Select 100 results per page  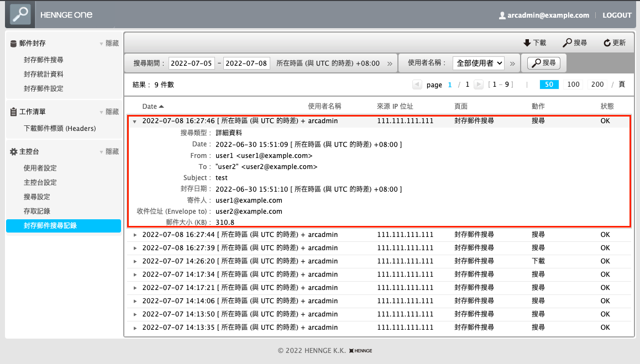(574, 85)
